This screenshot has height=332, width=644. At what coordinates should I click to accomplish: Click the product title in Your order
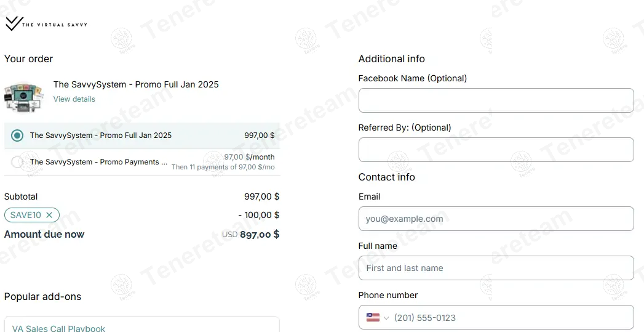click(x=136, y=84)
